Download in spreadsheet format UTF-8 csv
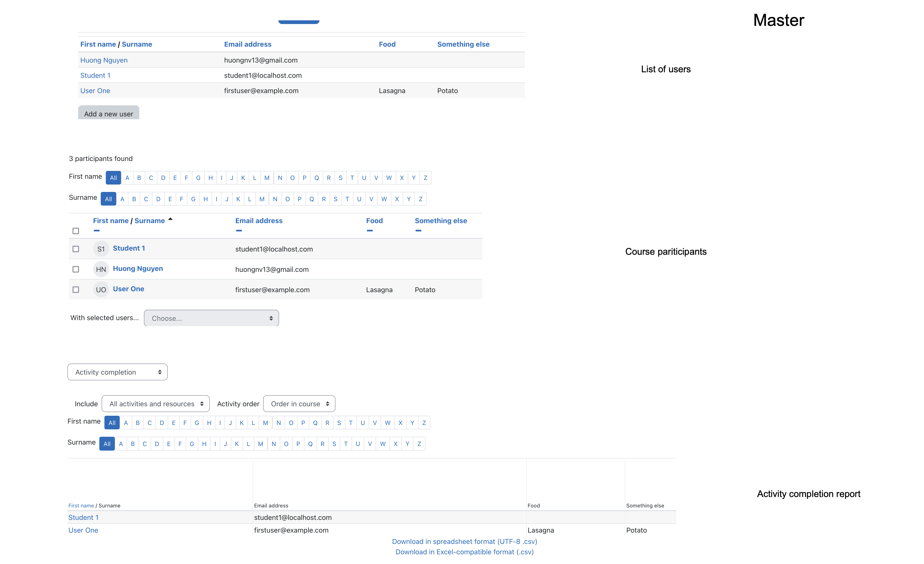Image resolution: width=924 pixels, height=564 pixels. (465, 542)
